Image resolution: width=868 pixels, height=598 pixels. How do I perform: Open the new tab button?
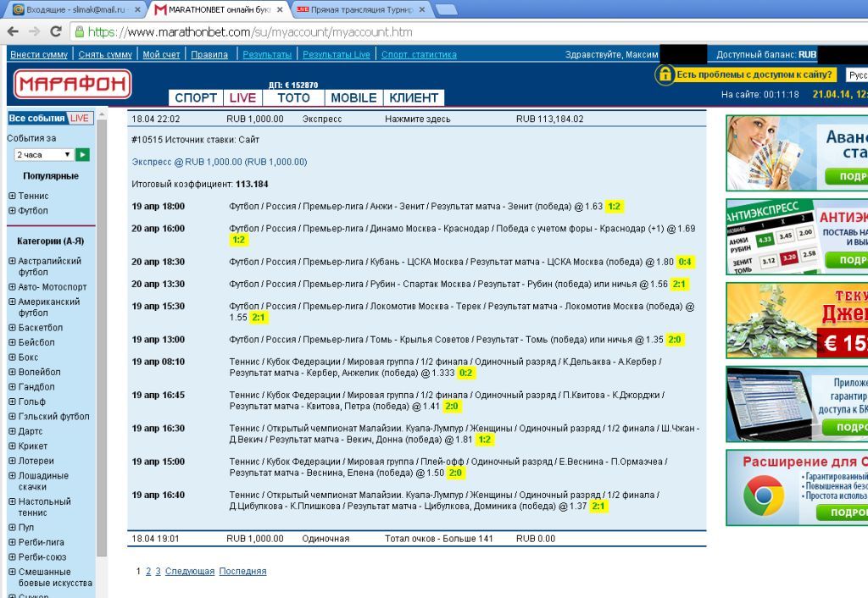pos(446,10)
